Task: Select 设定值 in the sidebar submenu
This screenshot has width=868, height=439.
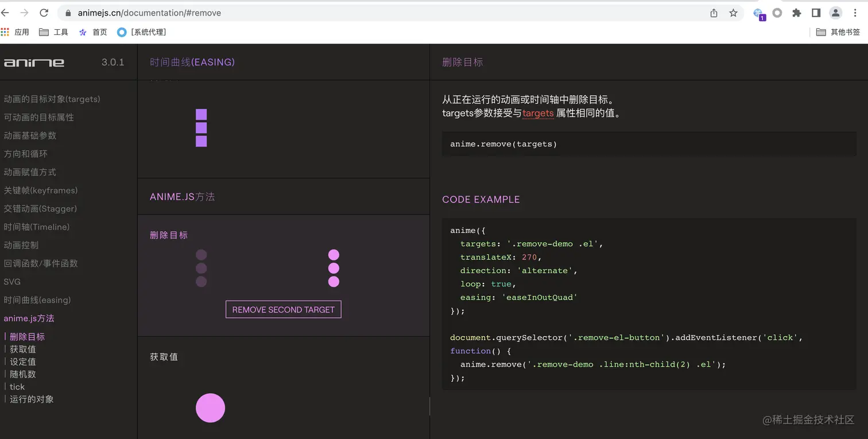Action: (23, 362)
